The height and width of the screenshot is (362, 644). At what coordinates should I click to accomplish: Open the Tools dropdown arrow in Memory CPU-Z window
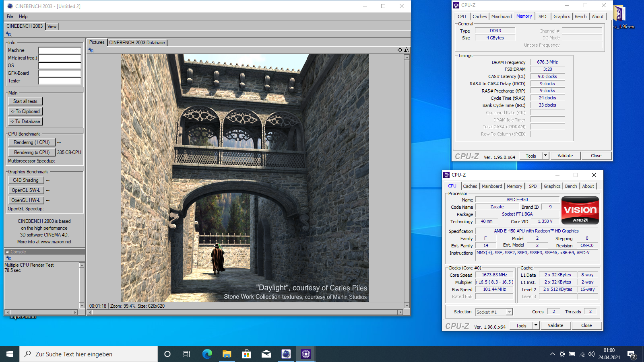click(x=545, y=156)
